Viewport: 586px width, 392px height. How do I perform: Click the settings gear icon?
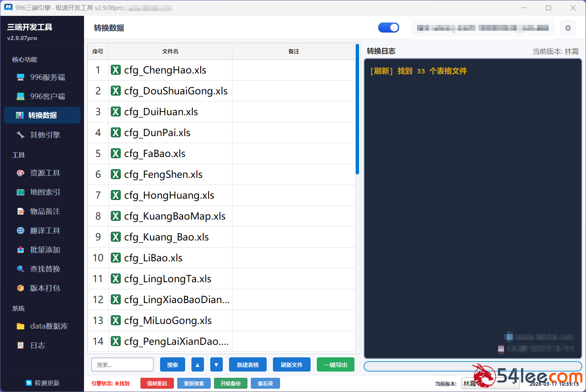coord(568,28)
